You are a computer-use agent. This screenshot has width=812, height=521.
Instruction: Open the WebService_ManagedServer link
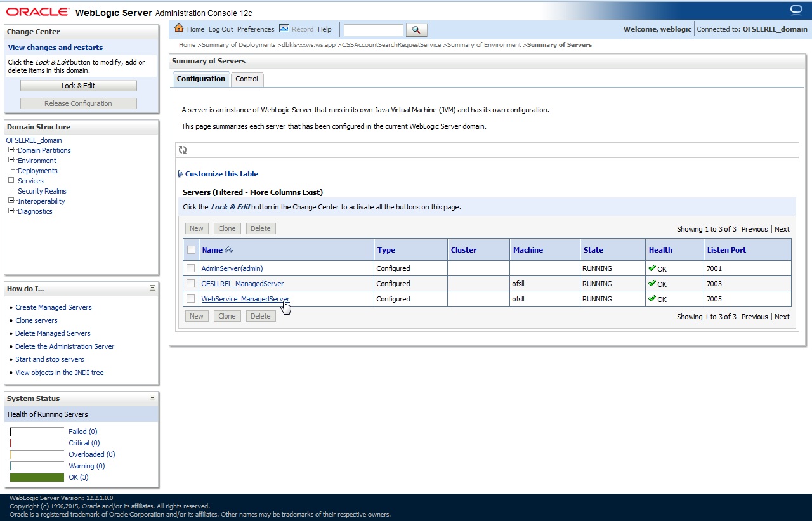tap(245, 299)
